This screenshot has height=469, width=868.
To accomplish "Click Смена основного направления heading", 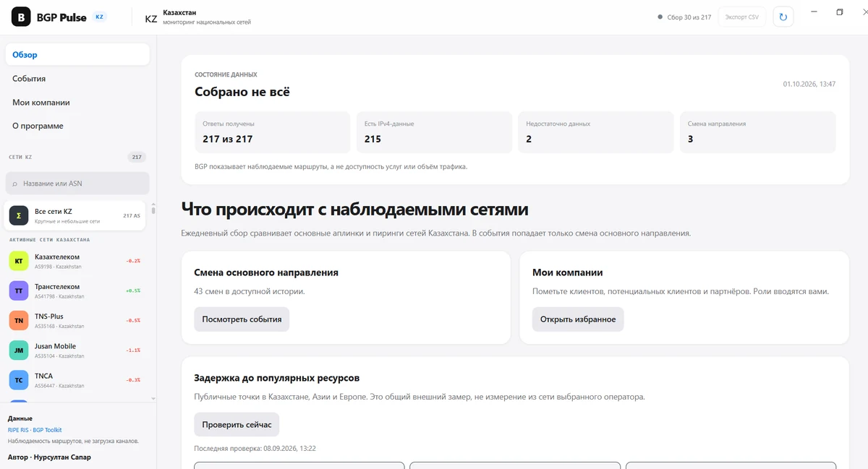I will coord(266,272).
